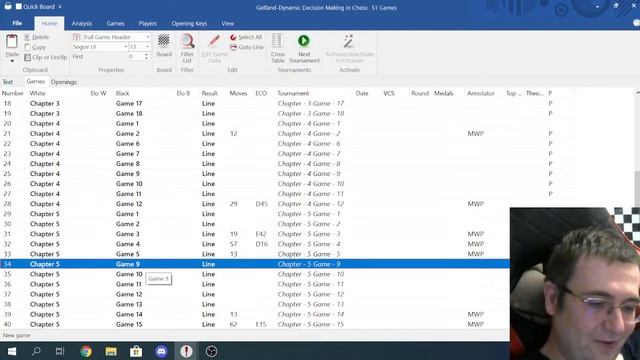Click the header style icon beside Full Game Header

pyautogui.click(x=76, y=37)
